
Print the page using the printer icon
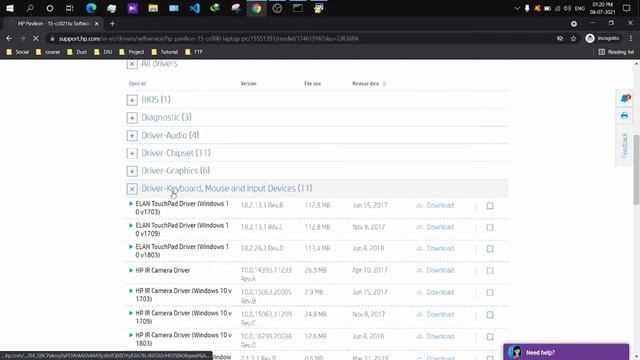[x=624, y=116]
